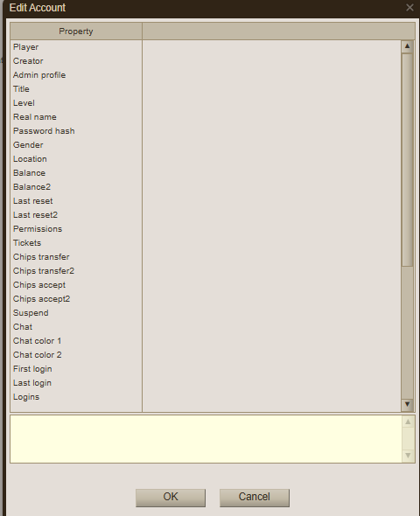Click the description box scroll down arrow
This screenshot has width=420, height=516.
point(408,456)
